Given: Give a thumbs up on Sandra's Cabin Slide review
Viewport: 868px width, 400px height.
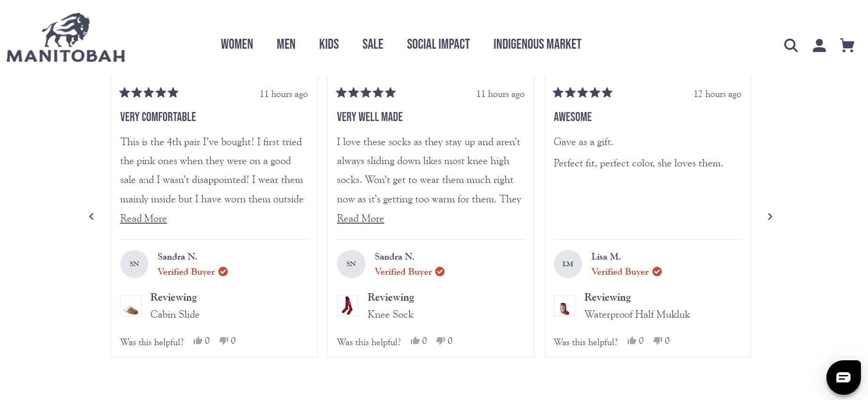Looking at the screenshot, I should (x=198, y=340).
